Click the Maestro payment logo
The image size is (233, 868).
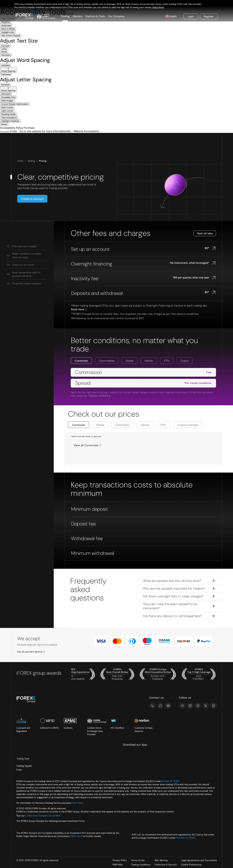pyautogui.click(x=147, y=641)
